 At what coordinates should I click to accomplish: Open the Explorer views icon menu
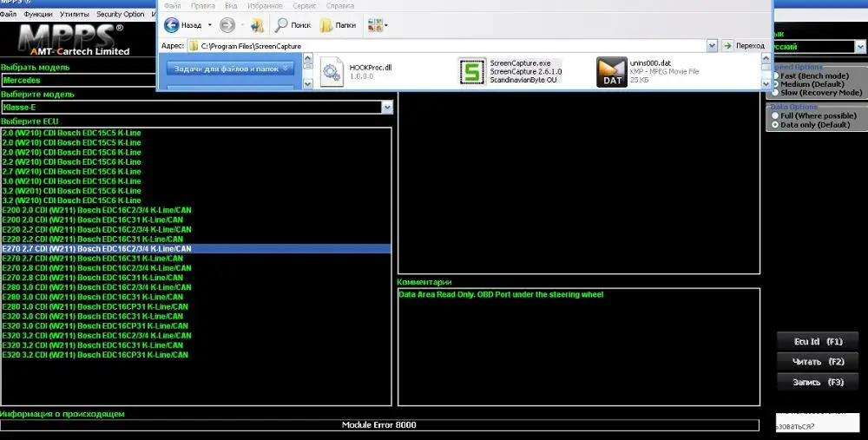coord(378,25)
